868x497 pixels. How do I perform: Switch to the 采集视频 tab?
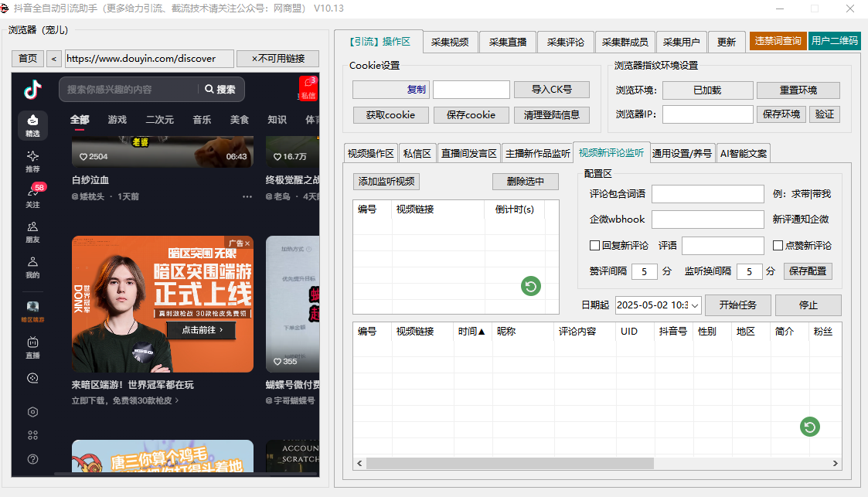(x=450, y=42)
